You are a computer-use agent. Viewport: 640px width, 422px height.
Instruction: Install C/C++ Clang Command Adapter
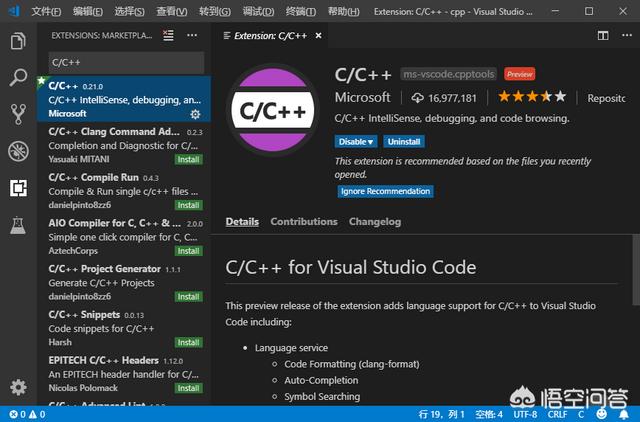tap(188, 159)
